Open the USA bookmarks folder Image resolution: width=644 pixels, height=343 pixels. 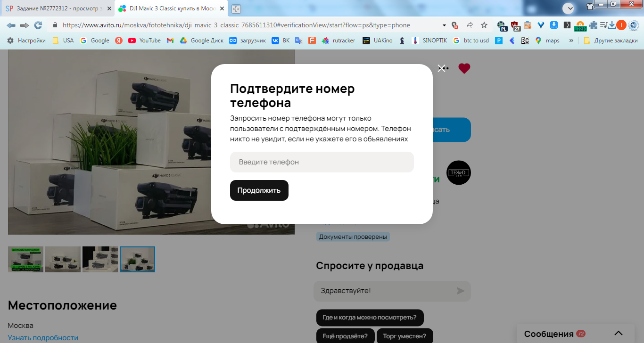point(63,41)
